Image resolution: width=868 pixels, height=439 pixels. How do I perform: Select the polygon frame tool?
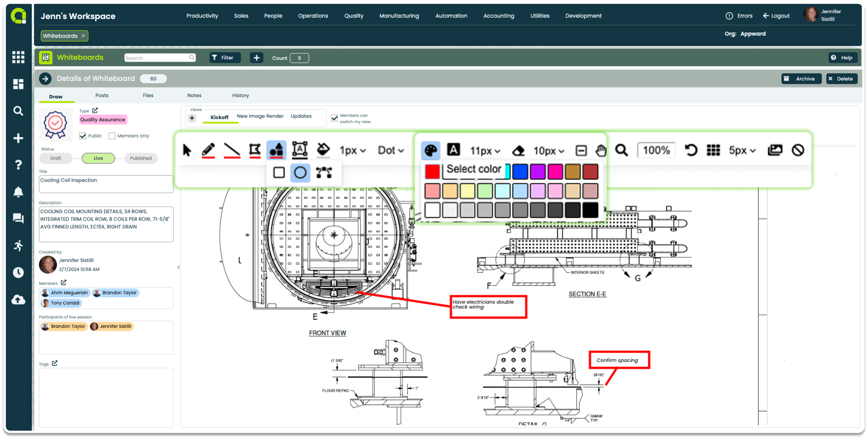tap(255, 150)
